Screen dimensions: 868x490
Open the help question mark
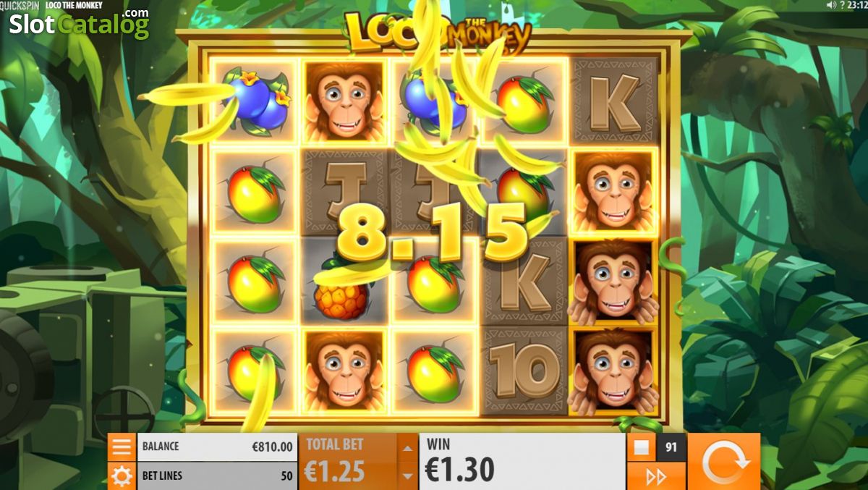pos(843,5)
